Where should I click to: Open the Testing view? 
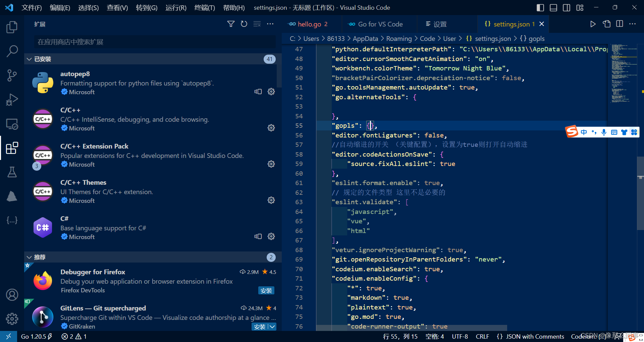pos(12,172)
